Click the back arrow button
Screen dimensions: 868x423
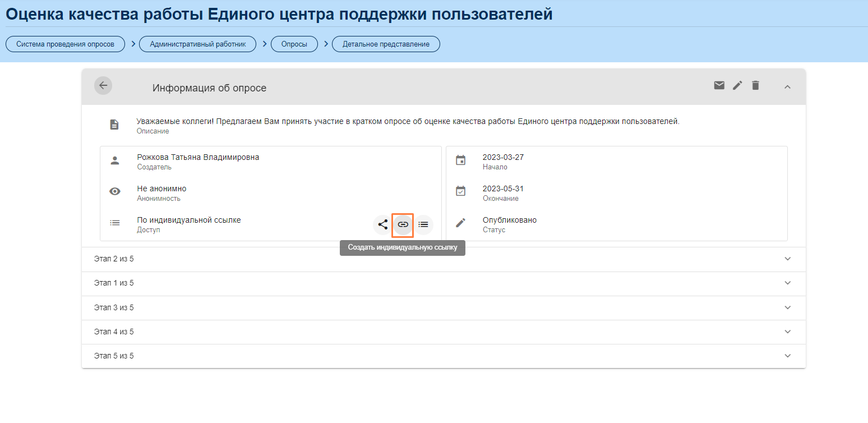tap(103, 86)
